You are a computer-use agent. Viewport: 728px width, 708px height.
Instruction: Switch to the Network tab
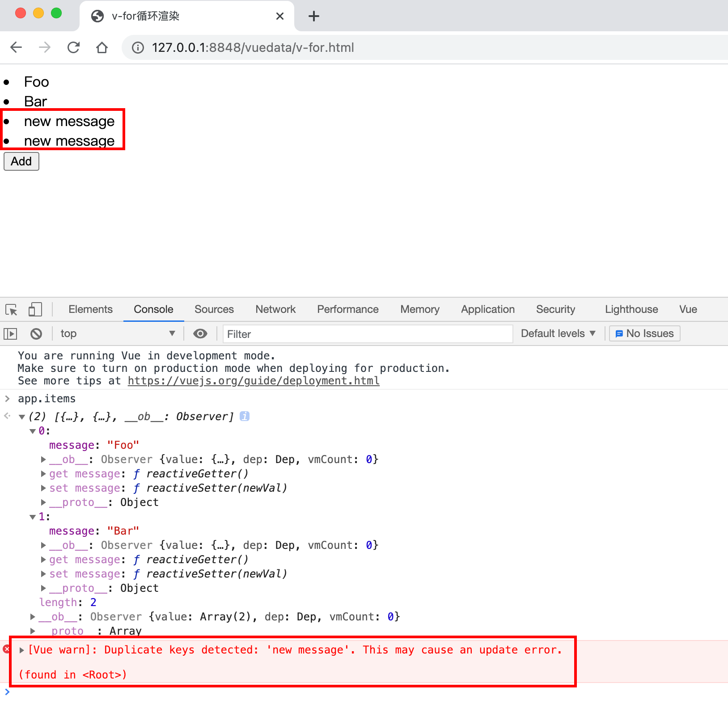click(x=275, y=309)
